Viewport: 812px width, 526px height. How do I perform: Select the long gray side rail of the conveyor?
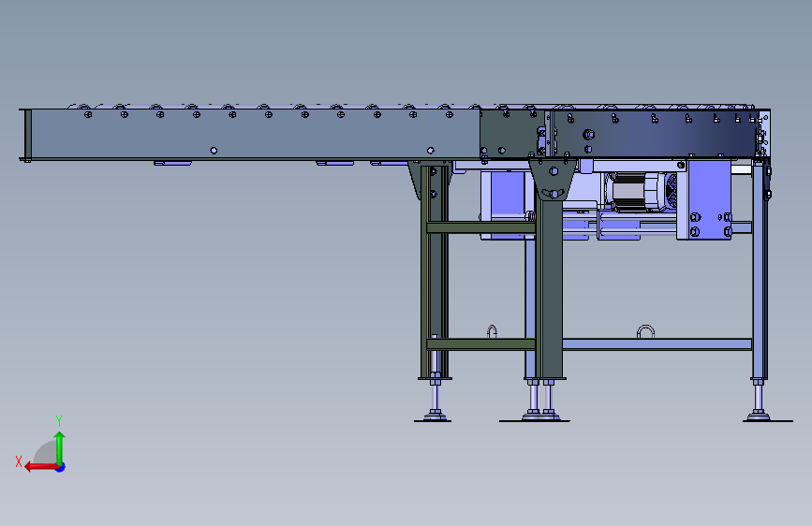tap(256, 134)
